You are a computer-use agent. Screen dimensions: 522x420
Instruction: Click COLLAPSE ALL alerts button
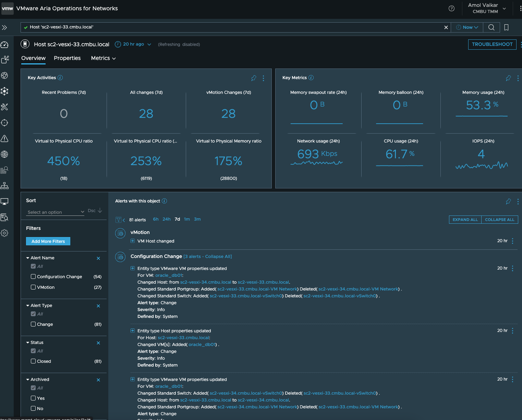(500, 220)
